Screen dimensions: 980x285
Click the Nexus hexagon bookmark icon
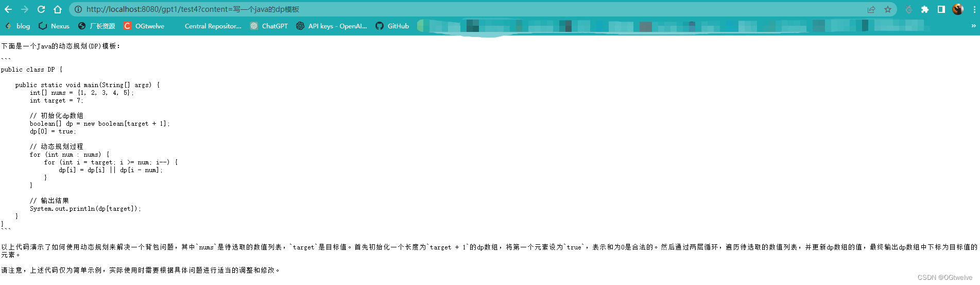[x=43, y=26]
